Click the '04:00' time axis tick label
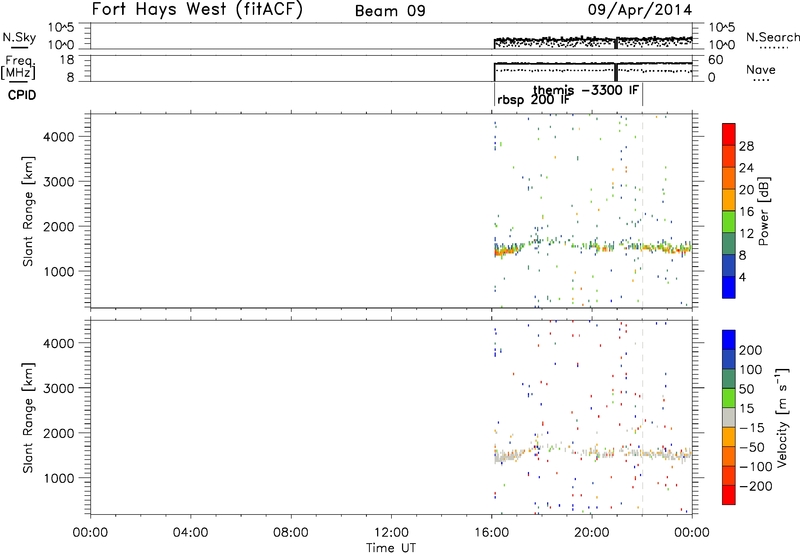This screenshot has height=554, width=800. (x=191, y=533)
